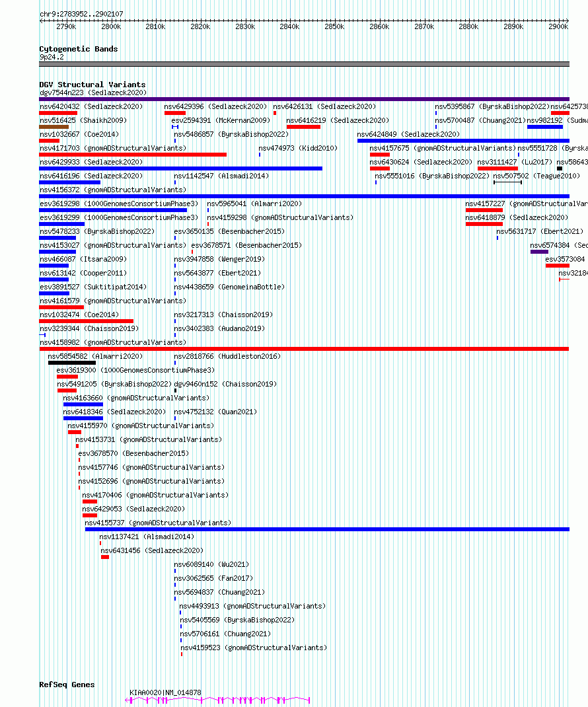Click nsv6424849 (Sedlazeck2020) label

[408, 134]
